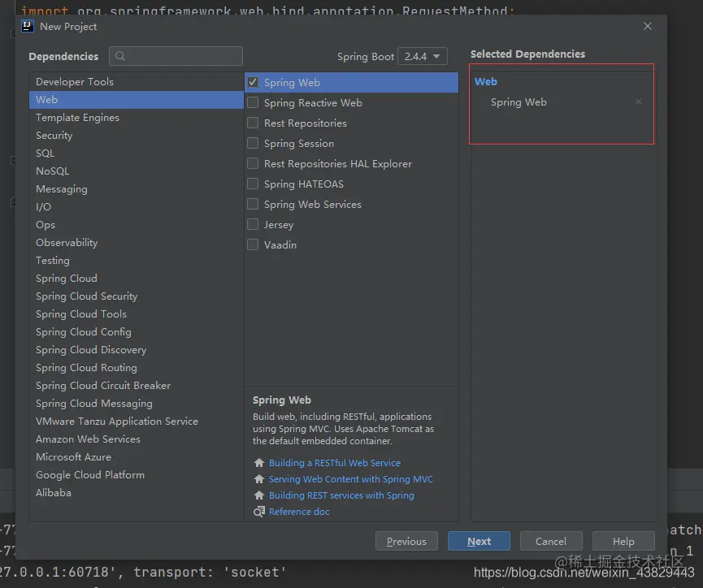Select the Web category
Screen dimensions: 703x588
point(137,100)
